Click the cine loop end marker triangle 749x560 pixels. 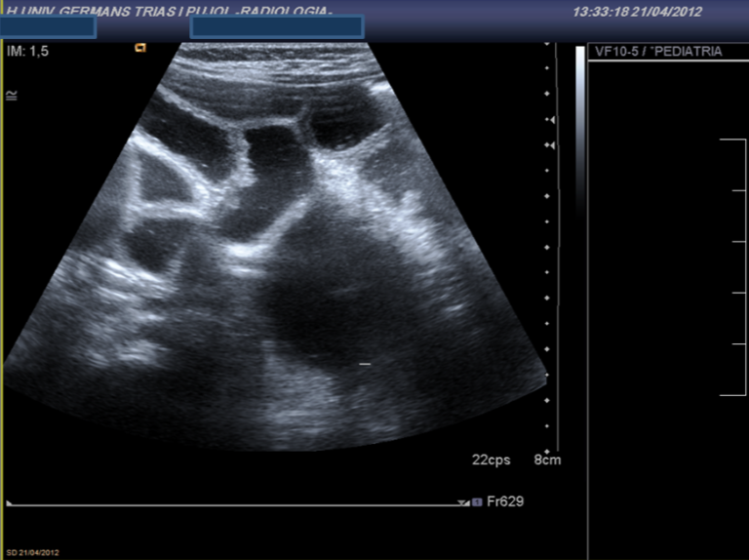(x=463, y=503)
